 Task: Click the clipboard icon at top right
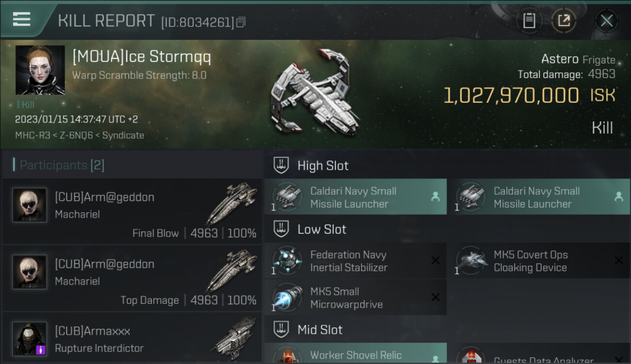[529, 20]
